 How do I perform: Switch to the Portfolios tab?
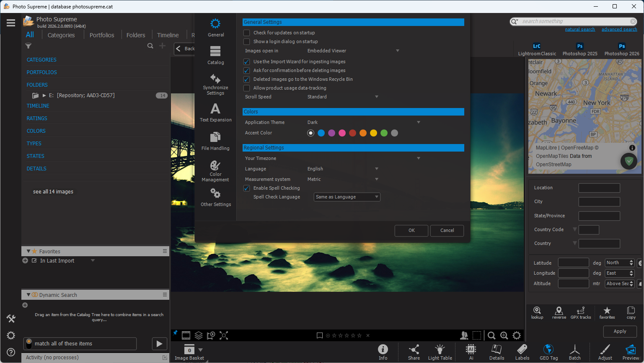tap(101, 35)
